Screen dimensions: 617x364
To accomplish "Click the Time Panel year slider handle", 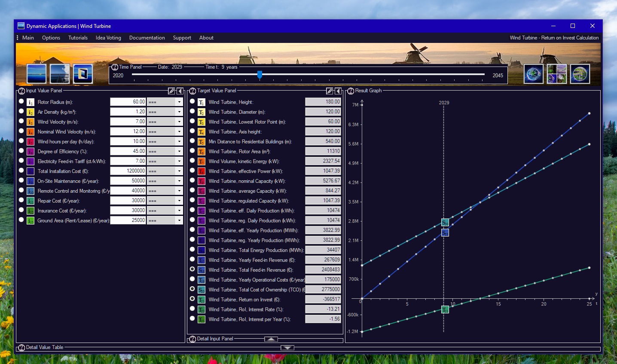I will pos(260,75).
